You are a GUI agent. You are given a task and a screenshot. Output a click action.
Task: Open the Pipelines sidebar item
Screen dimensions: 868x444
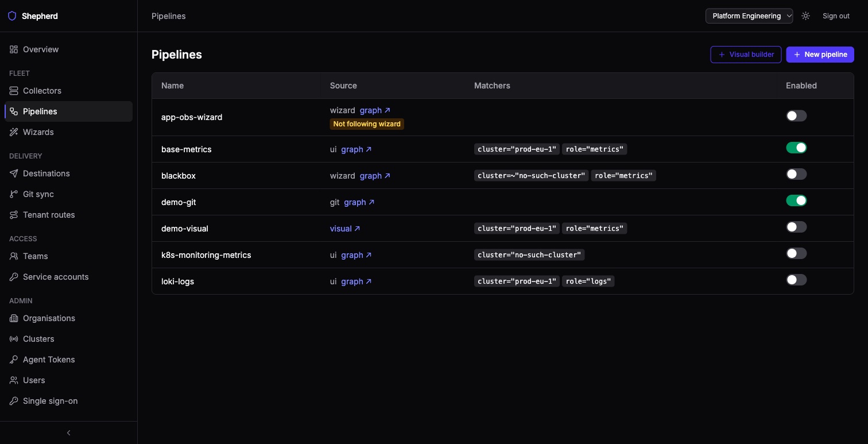click(x=68, y=111)
